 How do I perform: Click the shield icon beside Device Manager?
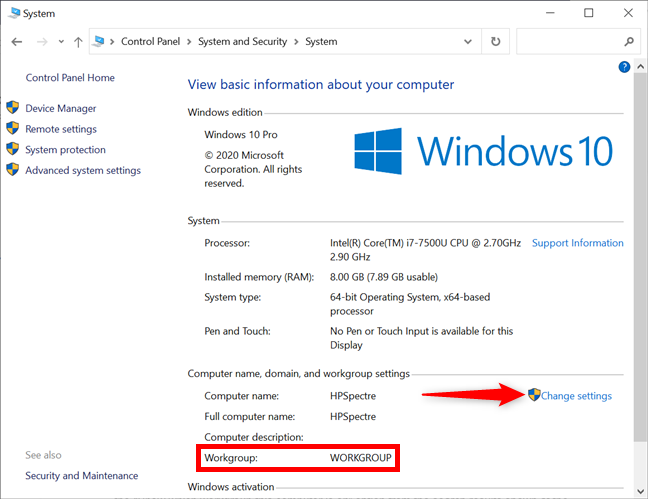pos(13,107)
